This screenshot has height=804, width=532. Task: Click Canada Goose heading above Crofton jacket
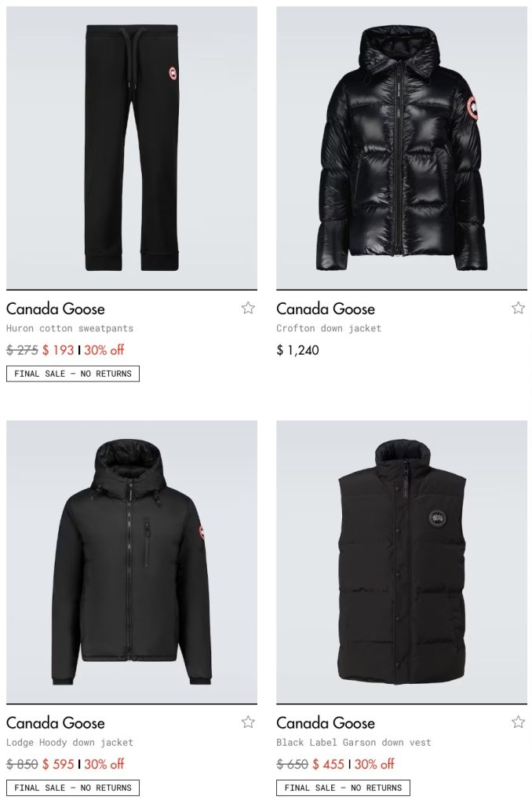(x=326, y=309)
